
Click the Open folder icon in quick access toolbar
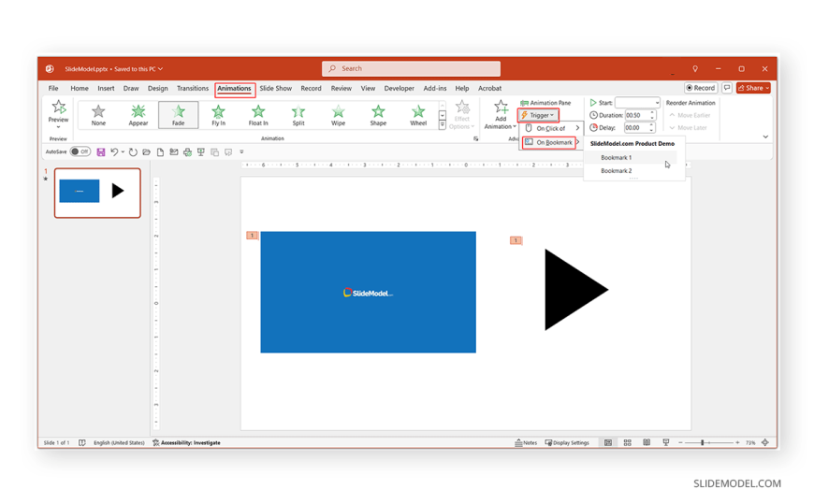(146, 152)
